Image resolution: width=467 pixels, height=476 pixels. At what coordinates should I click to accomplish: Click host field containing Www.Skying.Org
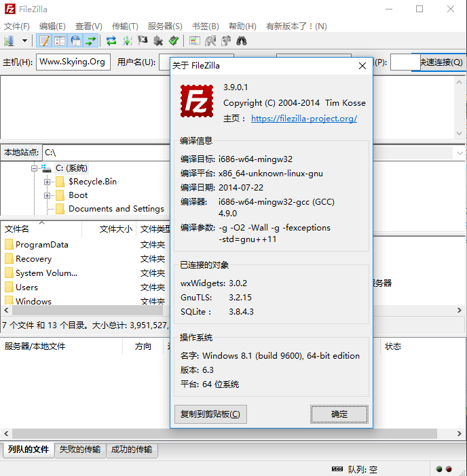(x=73, y=62)
